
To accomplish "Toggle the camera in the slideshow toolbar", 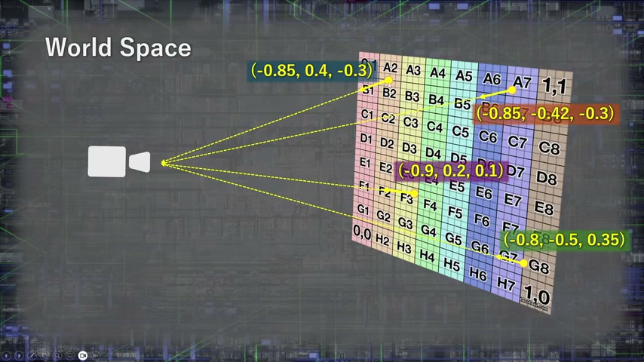I will 83,355.
